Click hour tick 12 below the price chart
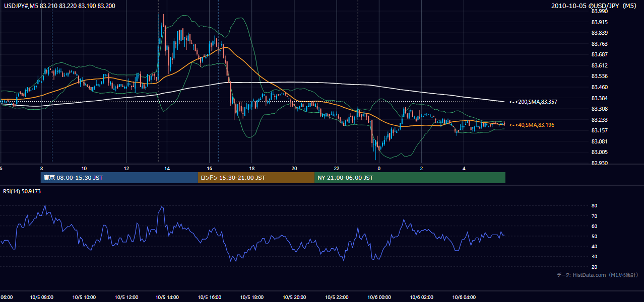Viewport: 644px width, 302px height. [126, 168]
